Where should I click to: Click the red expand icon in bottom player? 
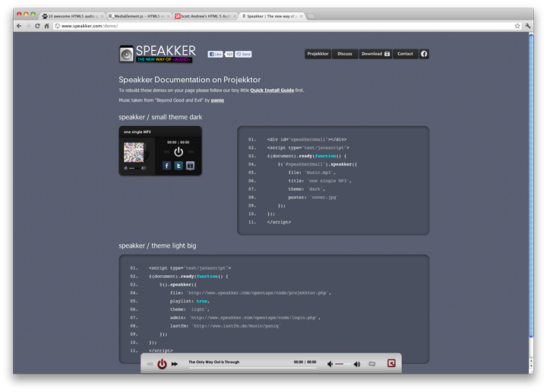[x=391, y=363]
